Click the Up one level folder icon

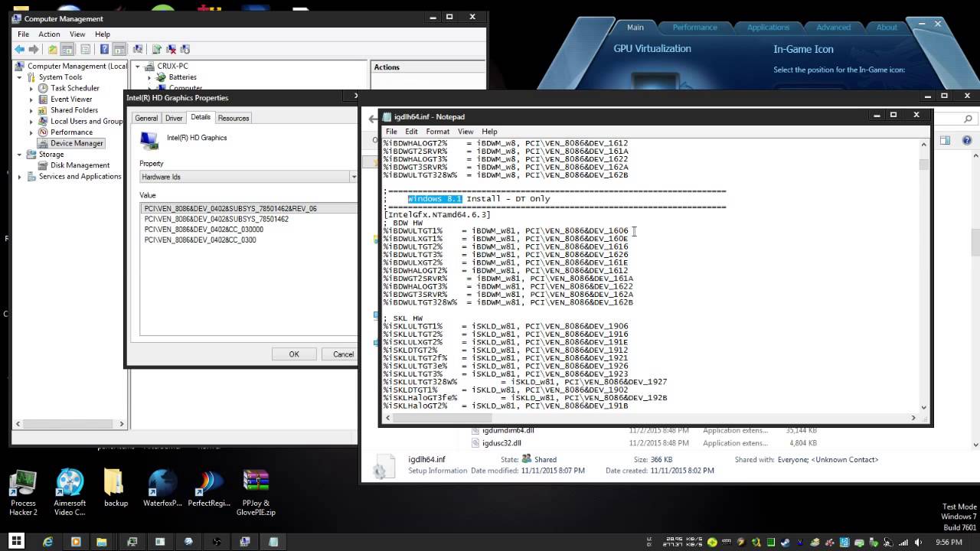pyautogui.click(x=52, y=50)
